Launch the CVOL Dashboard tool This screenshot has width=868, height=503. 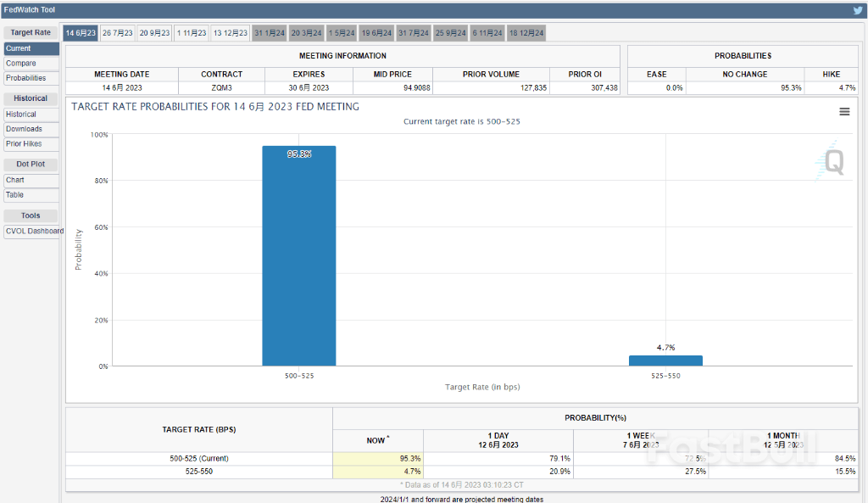(x=35, y=231)
